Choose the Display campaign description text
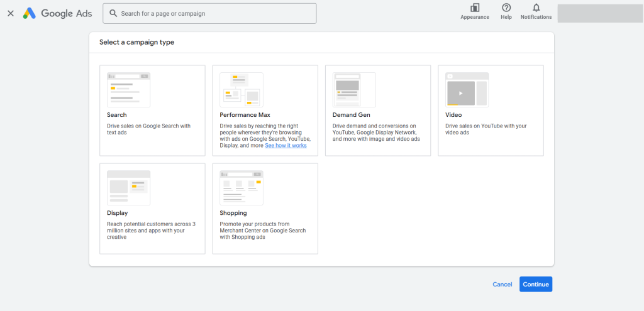This screenshot has height=311, width=644. click(151, 230)
